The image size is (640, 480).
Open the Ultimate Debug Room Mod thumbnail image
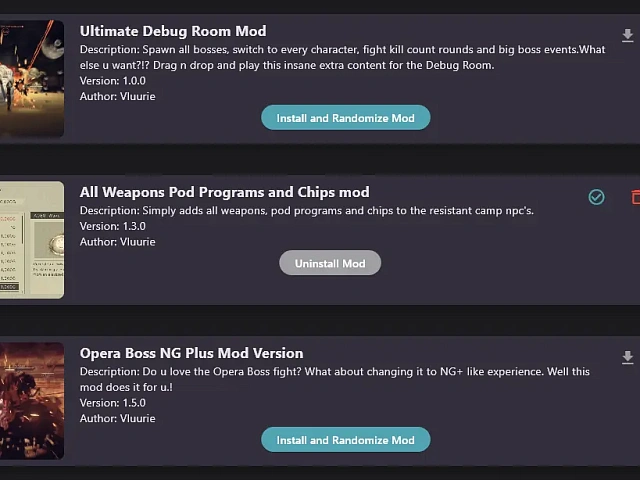(x=32, y=79)
